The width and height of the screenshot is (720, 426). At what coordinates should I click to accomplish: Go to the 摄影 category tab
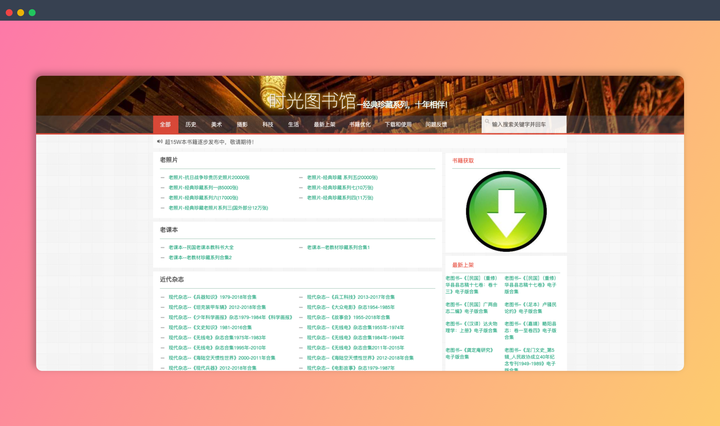[242, 125]
